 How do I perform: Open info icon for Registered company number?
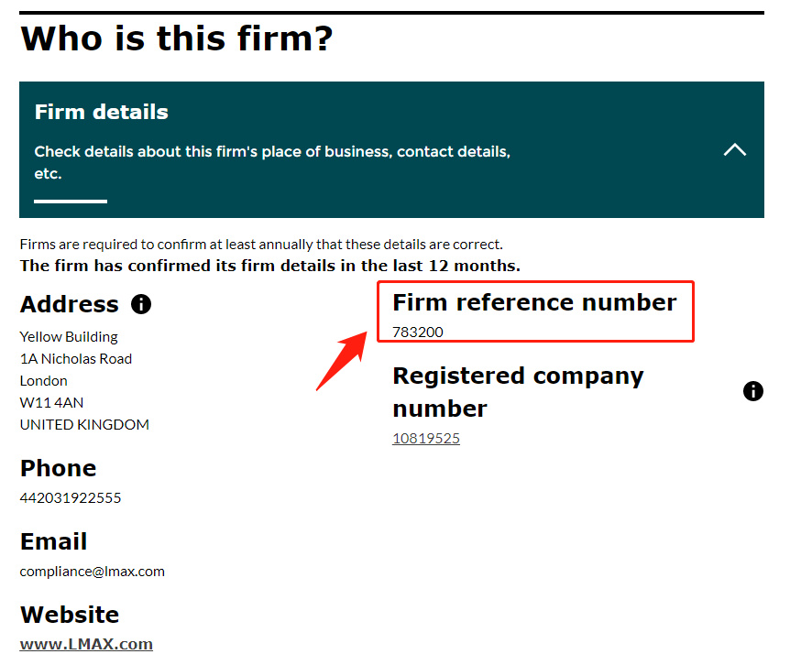pyautogui.click(x=752, y=391)
